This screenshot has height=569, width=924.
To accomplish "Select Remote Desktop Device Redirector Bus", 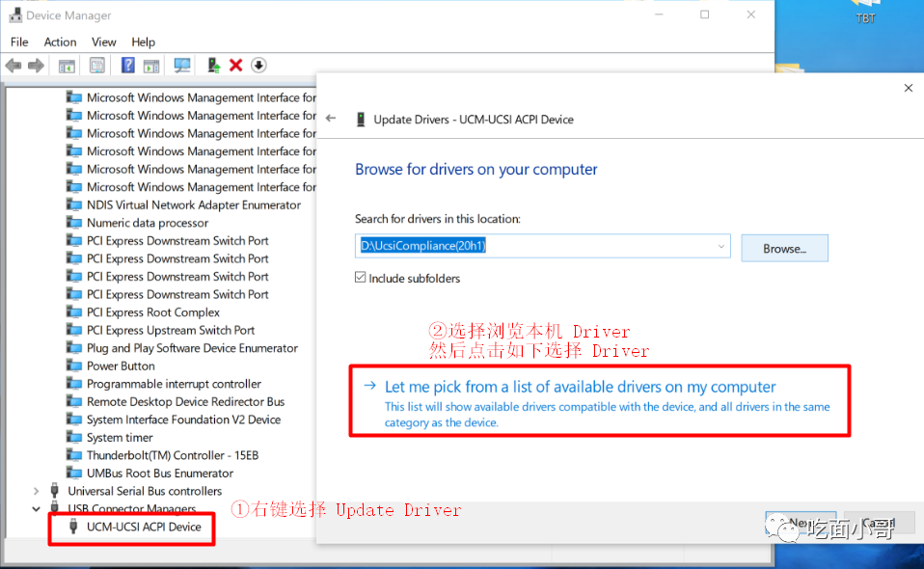I will point(185,402).
